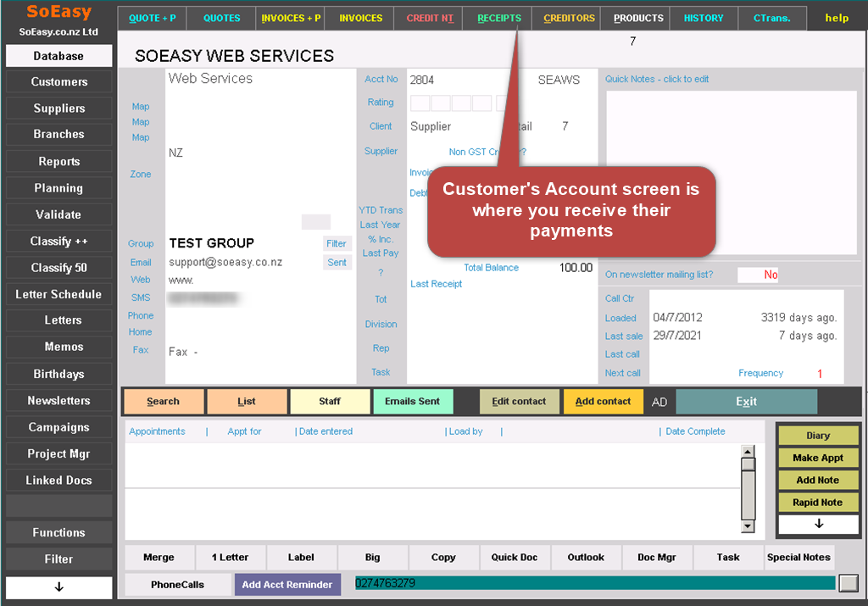Click the Search button

click(164, 402)
